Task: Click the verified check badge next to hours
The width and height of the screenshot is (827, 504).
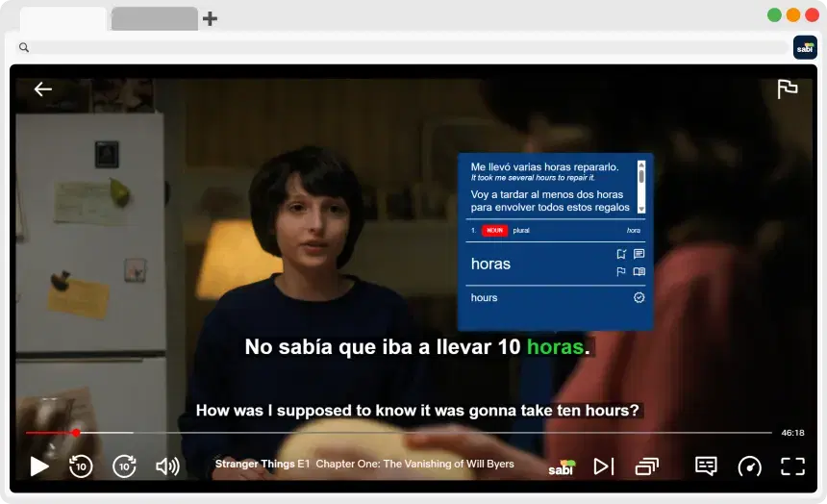Action: pyautogui.click(x=639, y=297)
